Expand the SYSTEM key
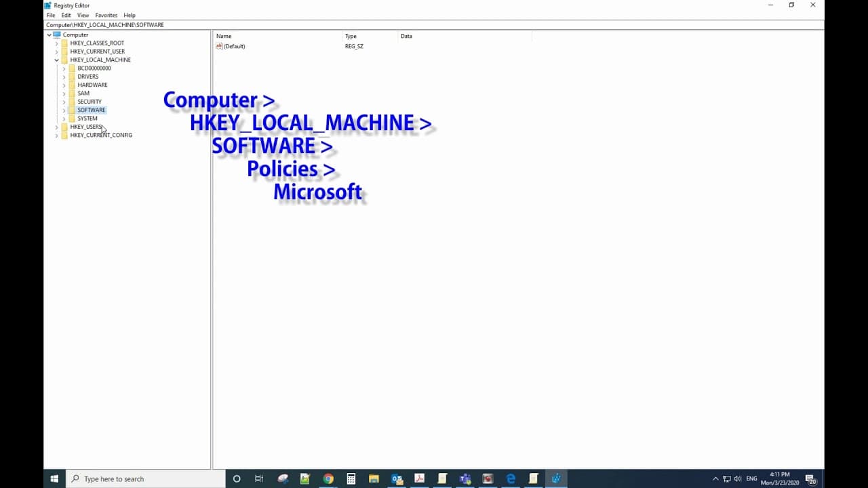 pos(64,119)
